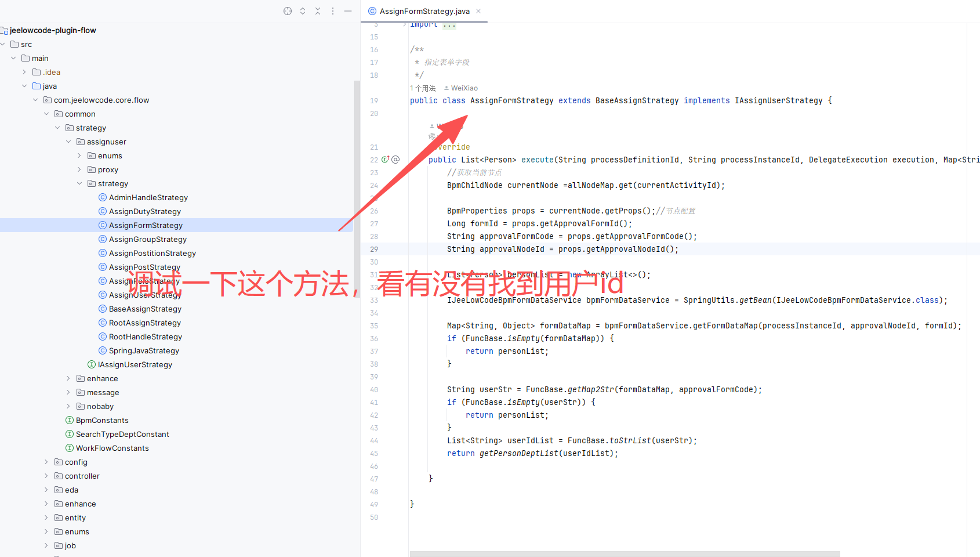Click the Select Opened File crosshair icon
The height and width of the screenshot is (557, 980).
[288, 11]
